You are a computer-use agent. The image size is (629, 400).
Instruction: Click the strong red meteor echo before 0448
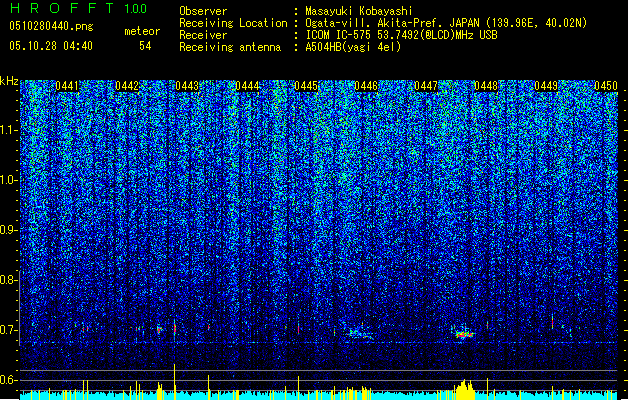pyautogui.click(x=465, y=334)
